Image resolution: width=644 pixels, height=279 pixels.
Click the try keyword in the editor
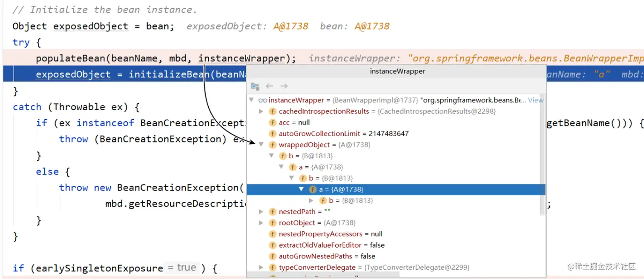pos(21,43)
